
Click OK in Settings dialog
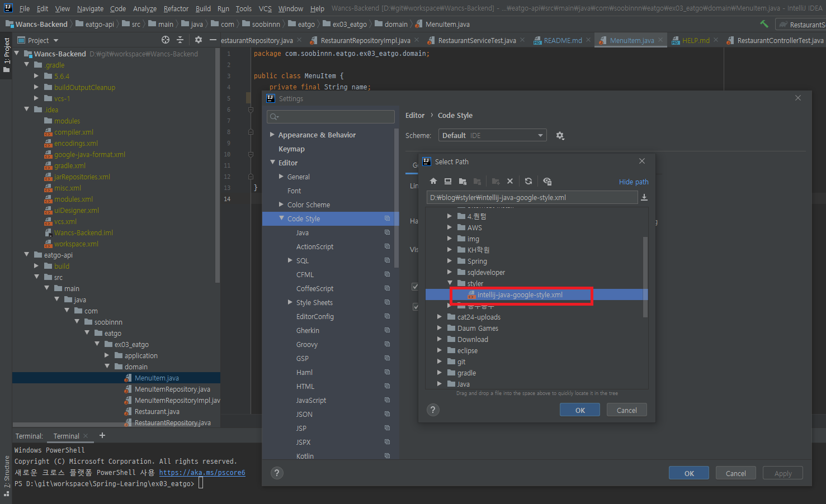tap(689, 473)
